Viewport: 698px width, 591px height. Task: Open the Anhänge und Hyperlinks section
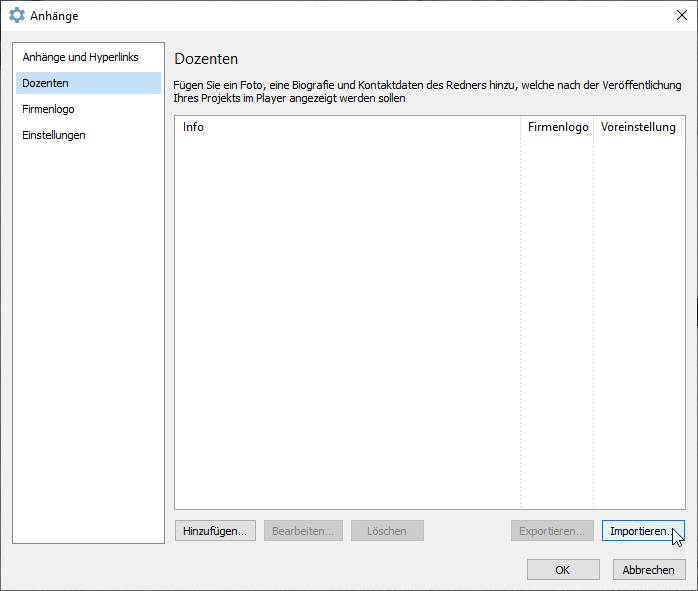[80, 57]
